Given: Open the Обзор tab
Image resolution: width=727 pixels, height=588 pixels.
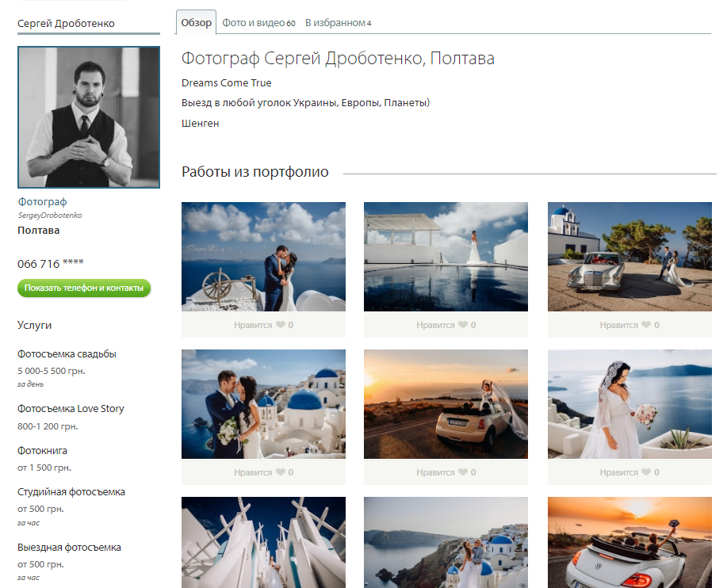Looking at the screenshot, I should pyautogui.click(x=196, y=23).
